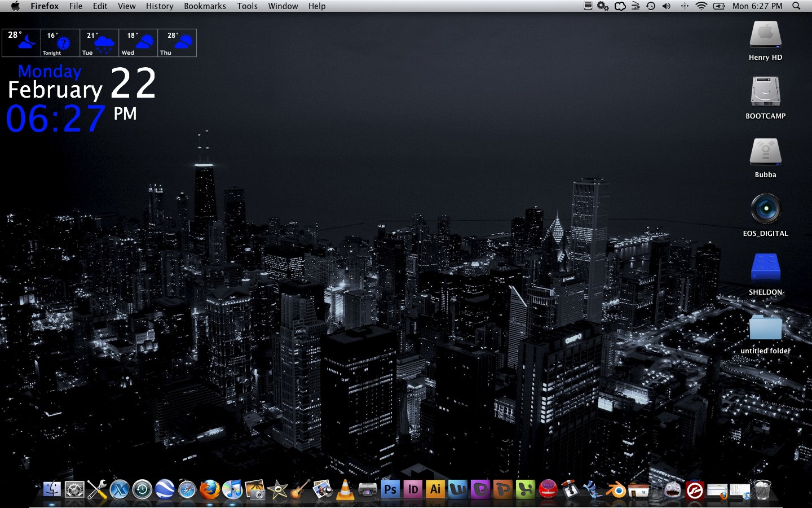Open Microsoft Entourage in the Dock
The image size is (812, 508).
coord(480,489)
